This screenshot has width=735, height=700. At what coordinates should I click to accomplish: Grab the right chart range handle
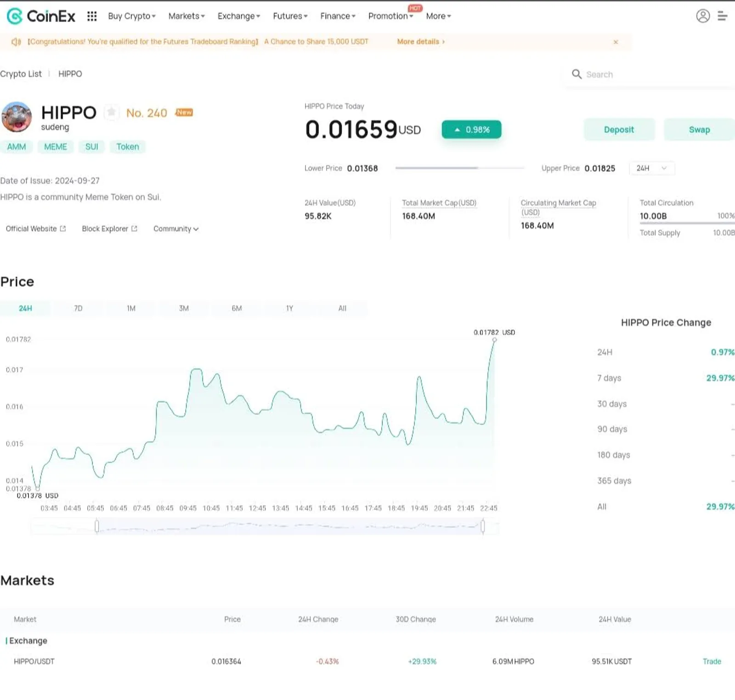tap(482, 526)
